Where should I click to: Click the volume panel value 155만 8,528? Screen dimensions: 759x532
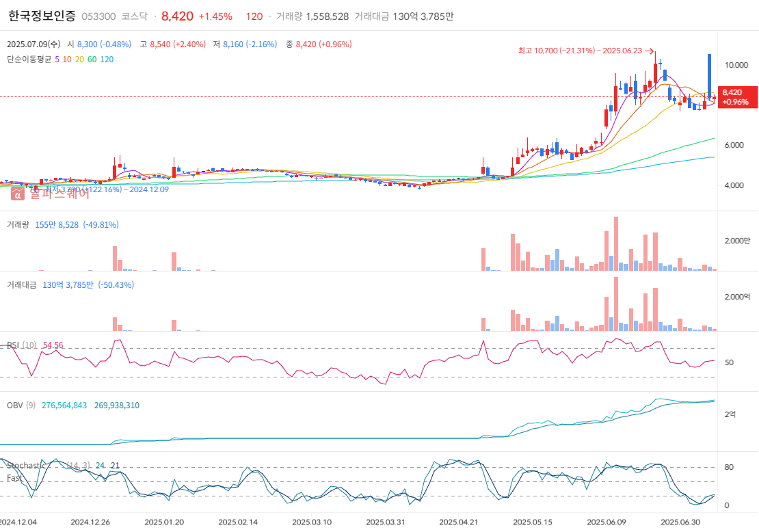pyautogui.click(x=57, y=224)
